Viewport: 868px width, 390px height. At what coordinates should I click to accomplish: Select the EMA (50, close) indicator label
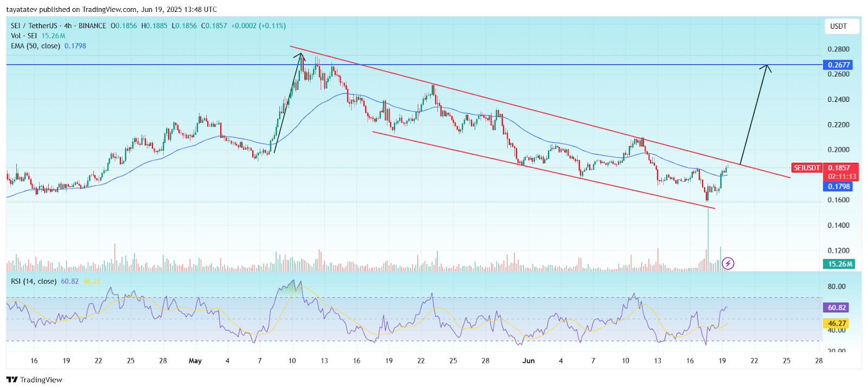coord(35,46)
